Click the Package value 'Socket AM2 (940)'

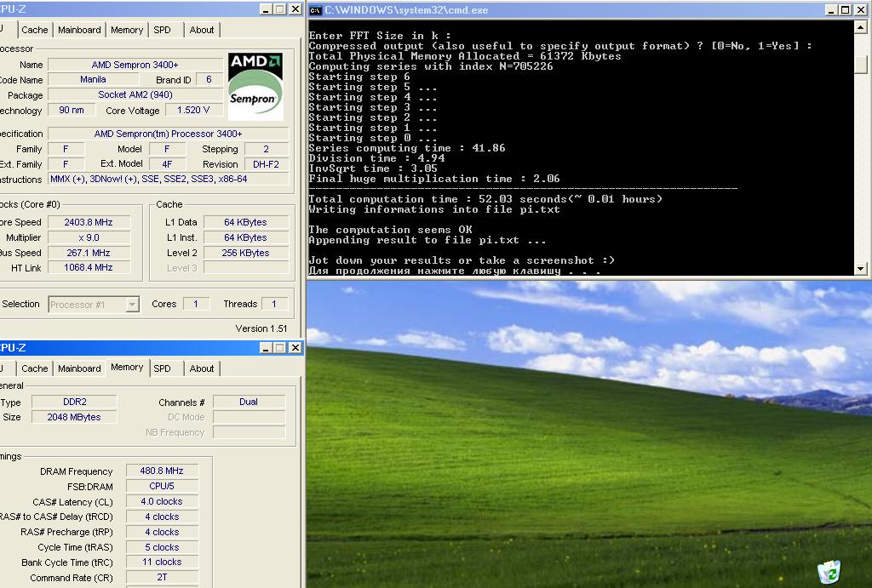tap(135, 95)
